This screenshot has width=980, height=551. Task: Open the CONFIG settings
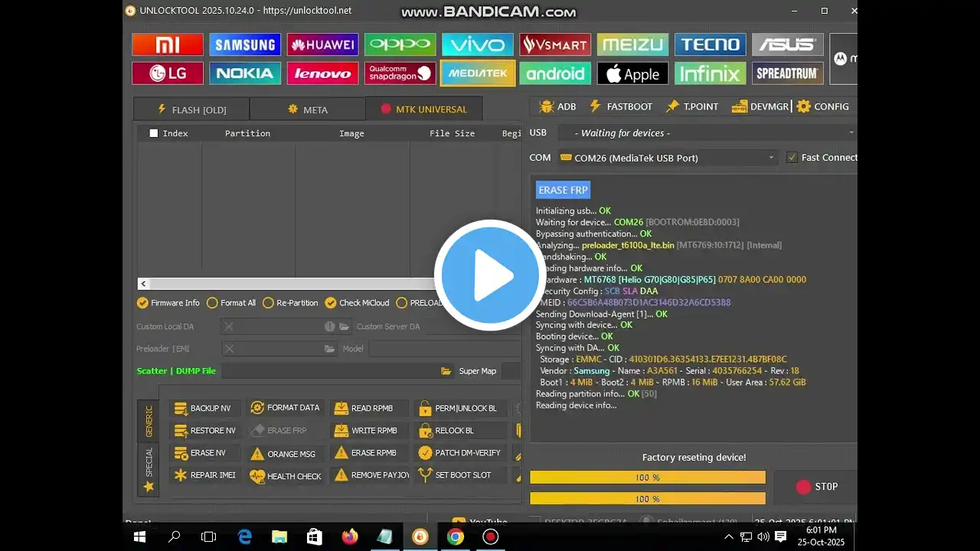coord(823,106)
